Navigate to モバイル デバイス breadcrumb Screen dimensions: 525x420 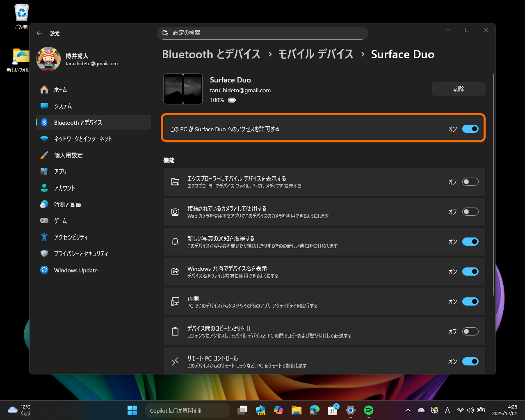tap(316, 54)
